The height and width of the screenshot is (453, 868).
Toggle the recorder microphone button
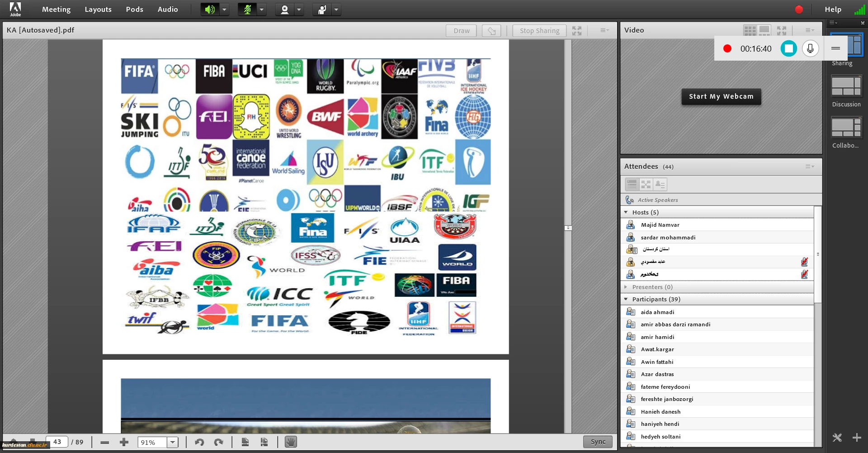click(x=810, y=48)
